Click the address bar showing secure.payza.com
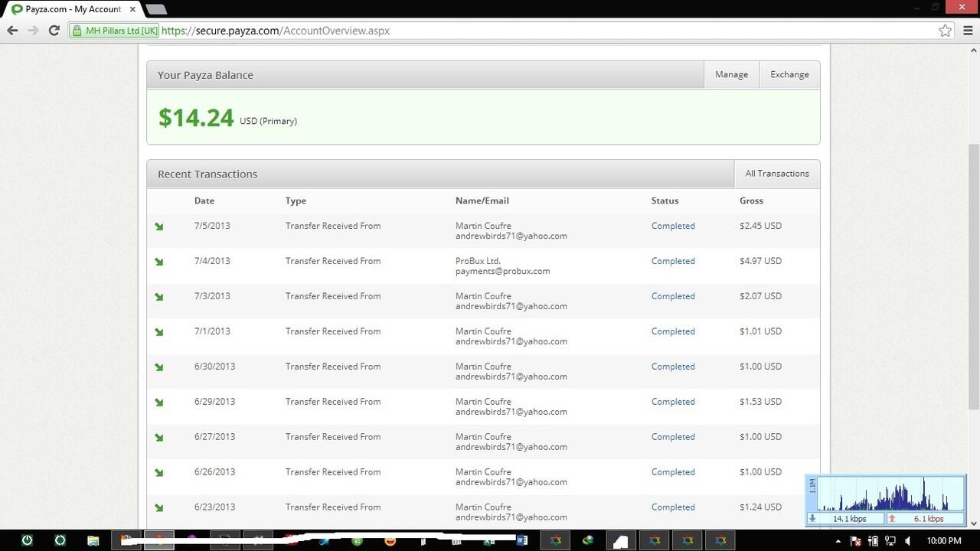 click(x=547, y=31)
